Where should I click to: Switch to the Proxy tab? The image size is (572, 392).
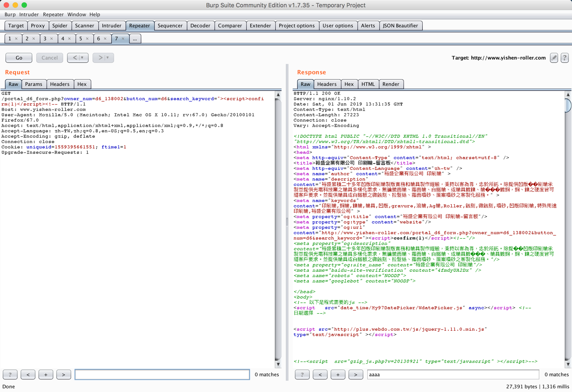point(38,25)
